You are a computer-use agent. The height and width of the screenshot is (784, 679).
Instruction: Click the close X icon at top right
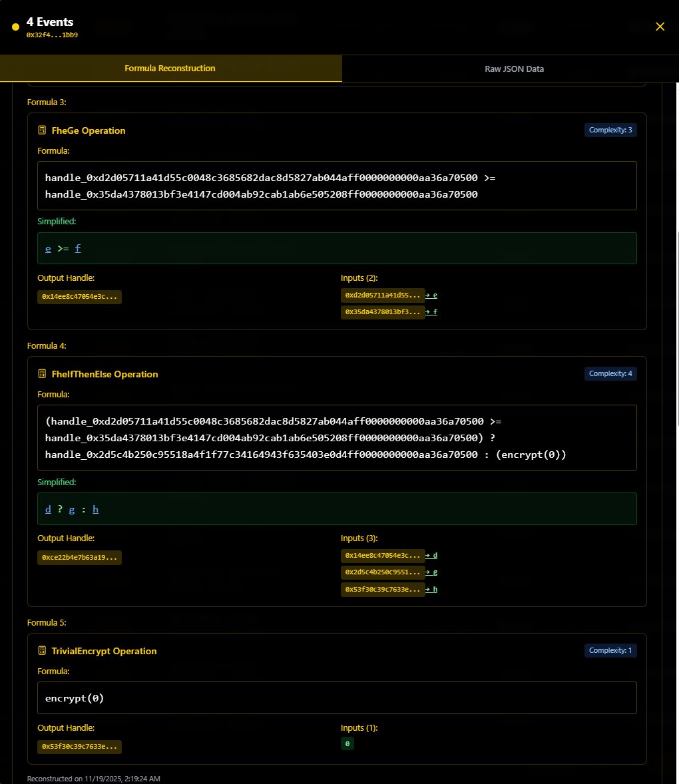pos(660,27)
